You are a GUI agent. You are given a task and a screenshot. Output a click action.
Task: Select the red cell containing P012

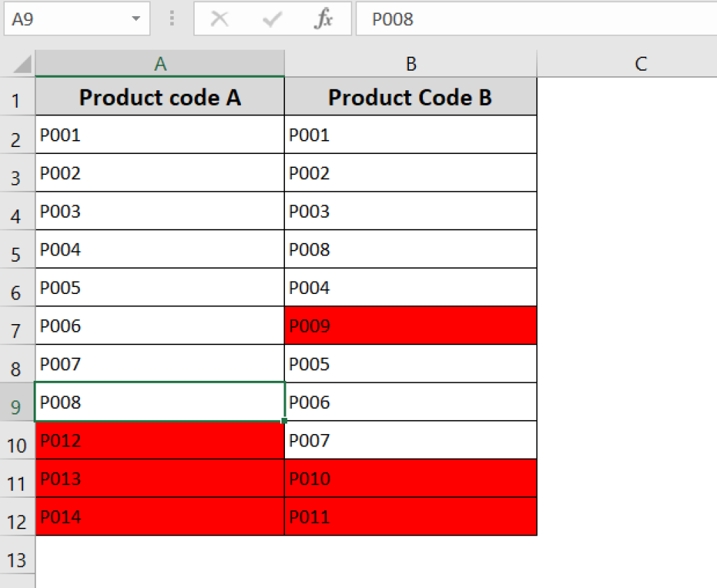(x=160, y=440)
